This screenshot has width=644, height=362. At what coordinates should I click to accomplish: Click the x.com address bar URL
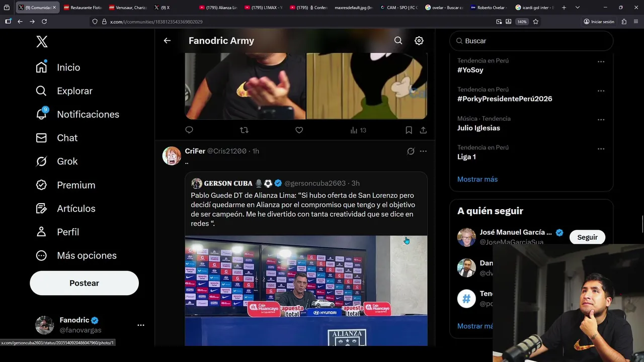click(156, 22)
